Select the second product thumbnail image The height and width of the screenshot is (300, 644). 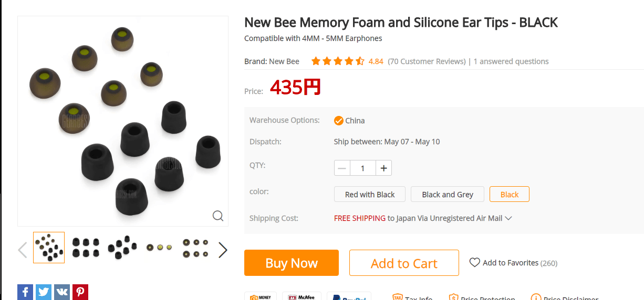click(86, 248)
